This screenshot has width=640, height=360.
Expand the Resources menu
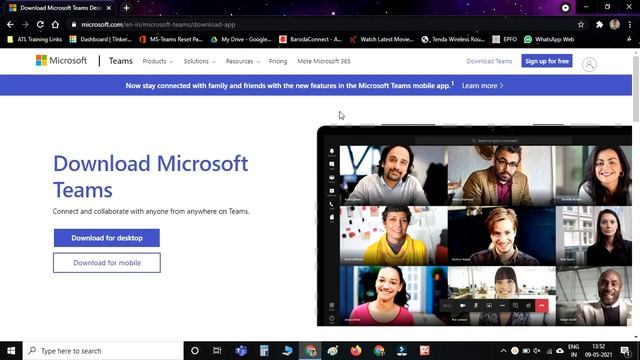pyautogui.click(x=242, y=61)
